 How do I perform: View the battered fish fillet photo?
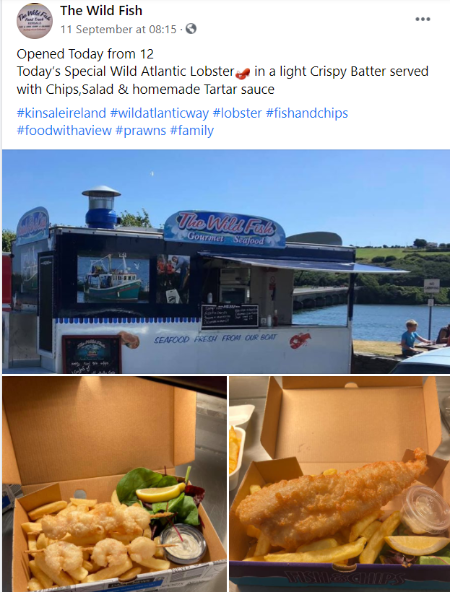[340, 484]
